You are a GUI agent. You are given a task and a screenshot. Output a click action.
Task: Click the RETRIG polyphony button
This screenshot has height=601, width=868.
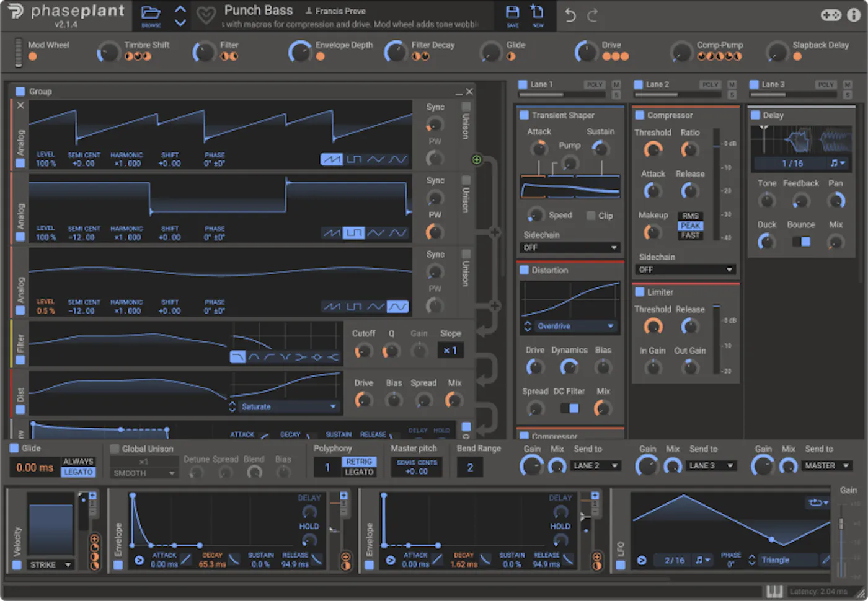(x=359, y=462)
